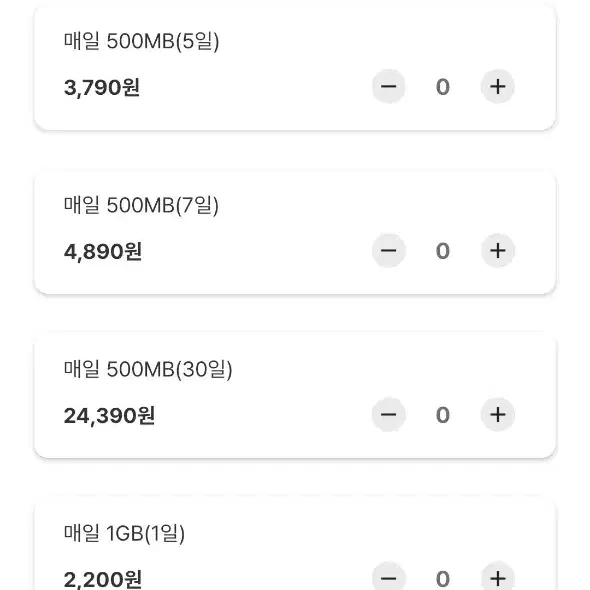
Task: Tap minus icon on 매일 500MB(7일) card
Action: point(388,251)
